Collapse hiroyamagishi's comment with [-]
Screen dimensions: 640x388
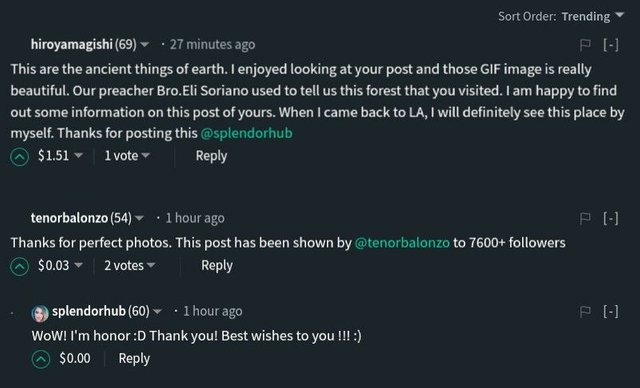point(611,44)
